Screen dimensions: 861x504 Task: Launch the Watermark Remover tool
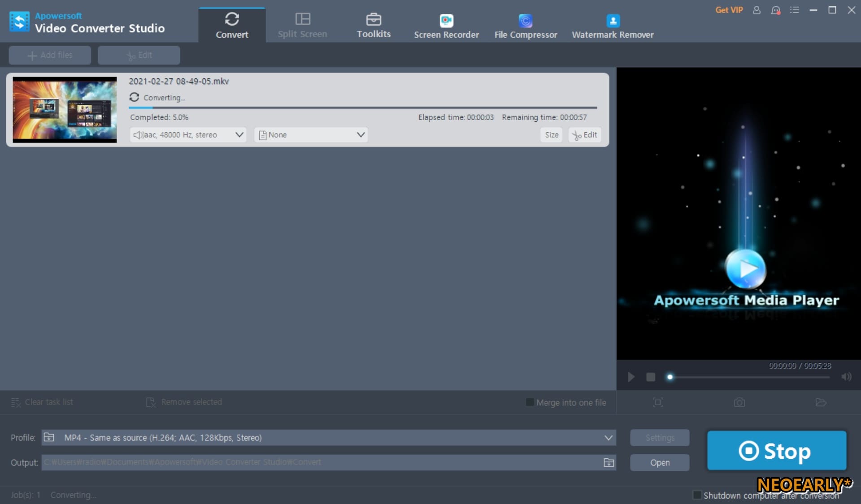point(613,26)
